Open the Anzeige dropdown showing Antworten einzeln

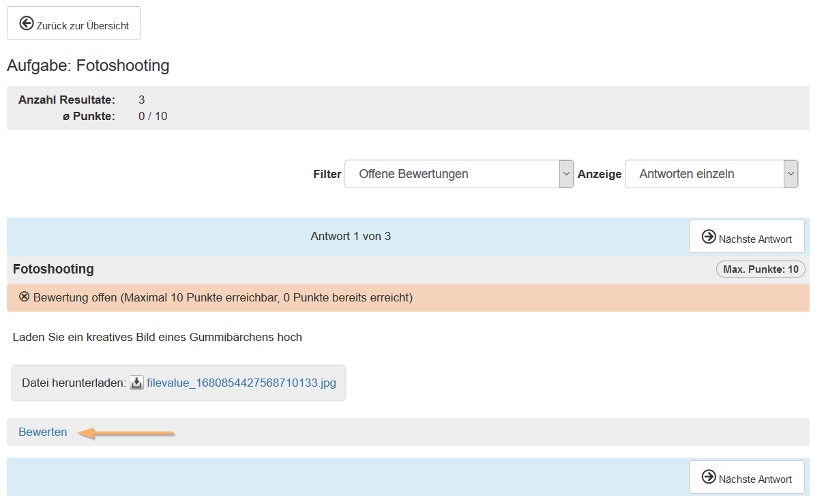703,174
